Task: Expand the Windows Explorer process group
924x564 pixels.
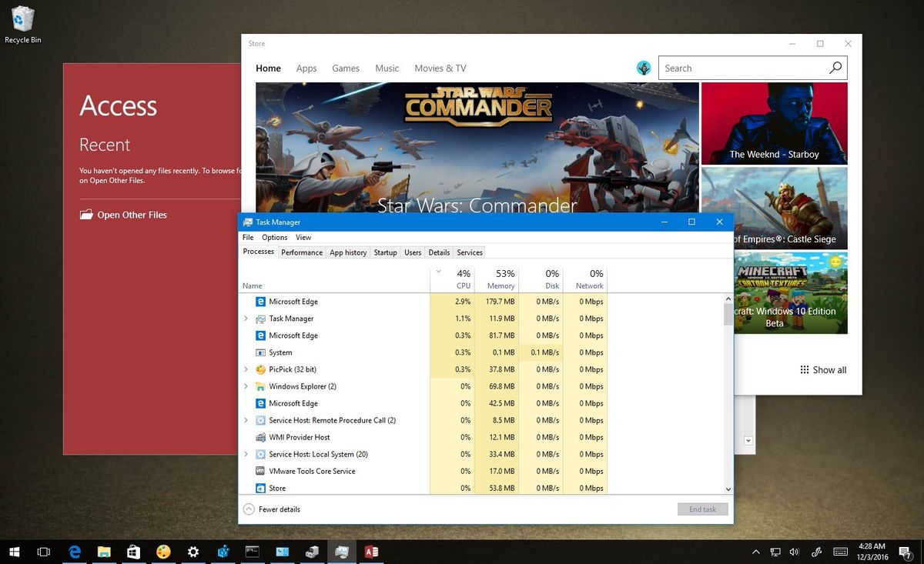Action: pos(246,386)
